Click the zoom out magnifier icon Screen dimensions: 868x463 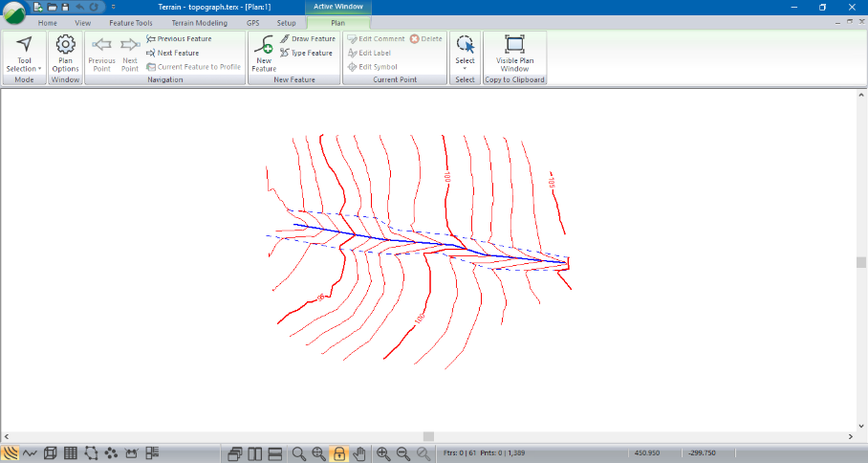coord(403,453)
